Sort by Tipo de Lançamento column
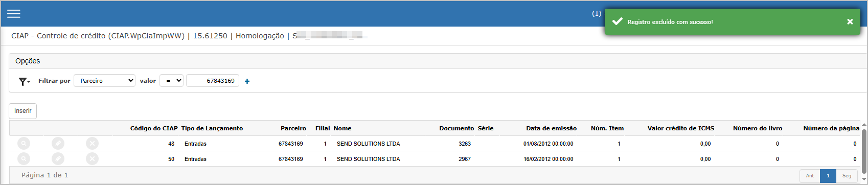 pos(212,128)
